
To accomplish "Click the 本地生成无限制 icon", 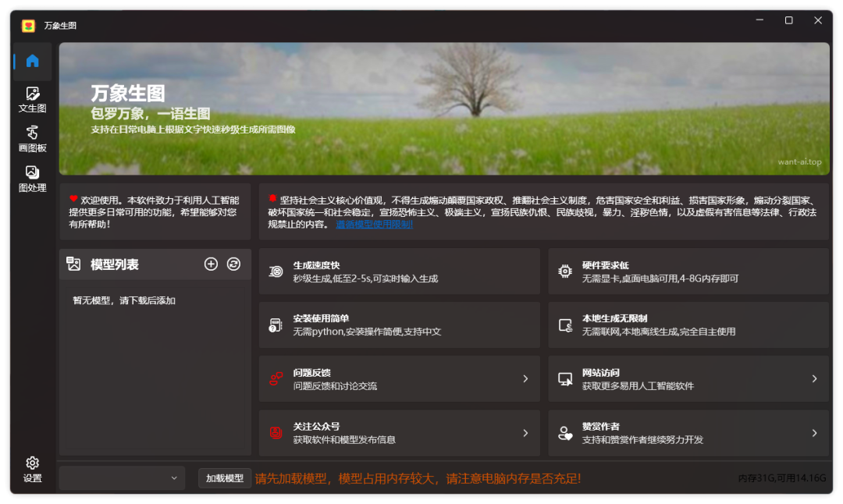I will [565, 325].
